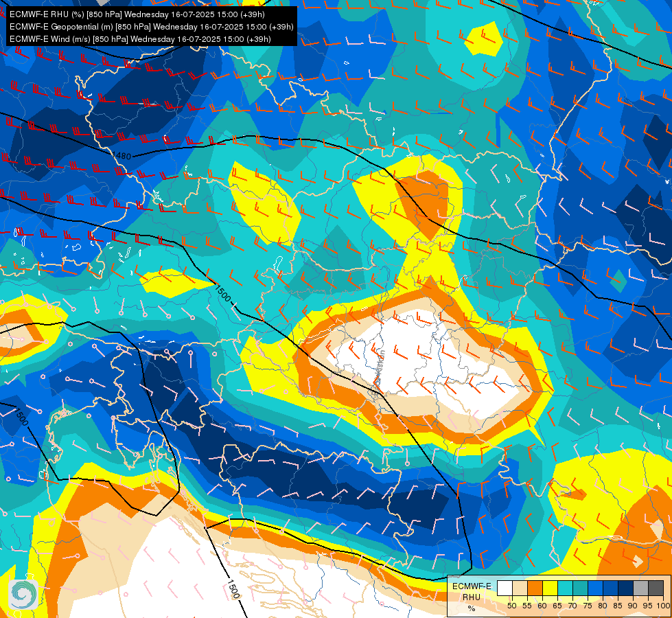The width and height of the screenshot is (672, 618).
Task: Pick the navy legend swatch for 85-90
Action: [626, 588]
